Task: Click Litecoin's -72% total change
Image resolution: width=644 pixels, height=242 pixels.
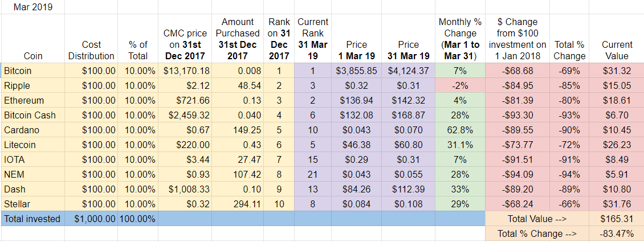Action: pyautogui.click(x=569, y=145)
